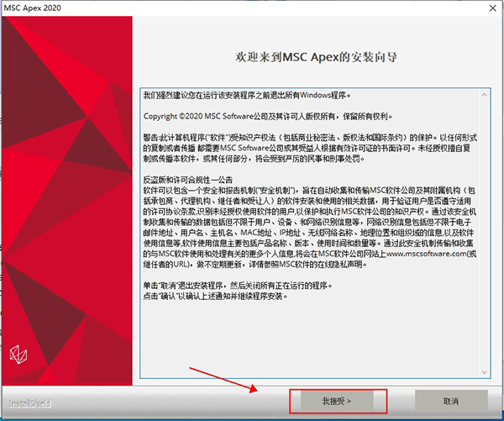Click the 我接受 > button to accept
504x421 pixels.
point(336,402)
